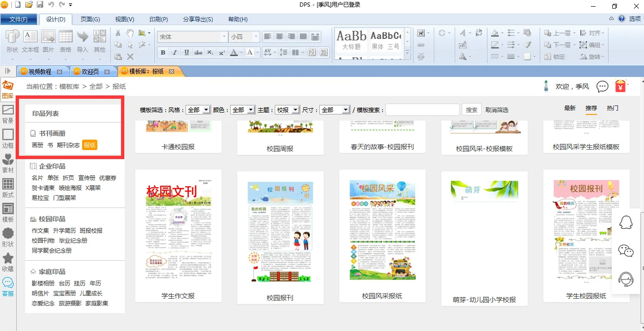644x331 pixels.
Task: Open the 页面(G) ribbon tab
Action: click(x=90, y=19)
